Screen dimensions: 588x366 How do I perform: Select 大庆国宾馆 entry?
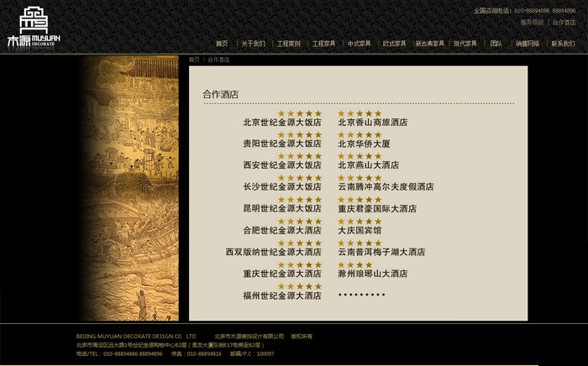click(x=360, y=230)
